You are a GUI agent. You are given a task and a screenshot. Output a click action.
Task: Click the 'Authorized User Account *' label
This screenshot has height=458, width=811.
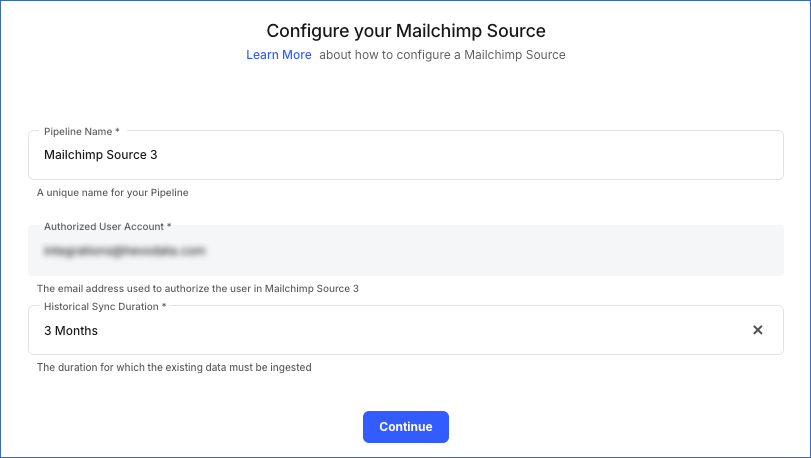[108, 226]
